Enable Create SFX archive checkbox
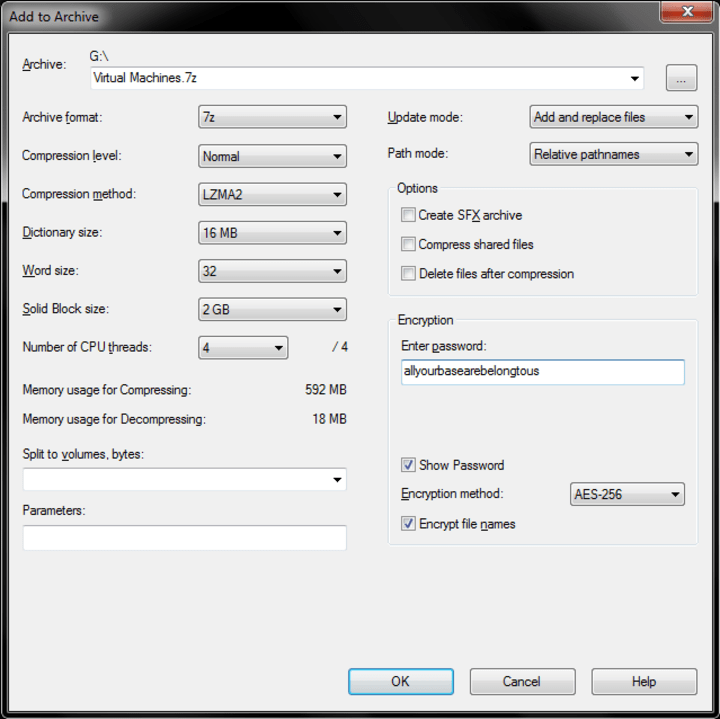This screenshot has width=720, height=719. pos(408,215)
